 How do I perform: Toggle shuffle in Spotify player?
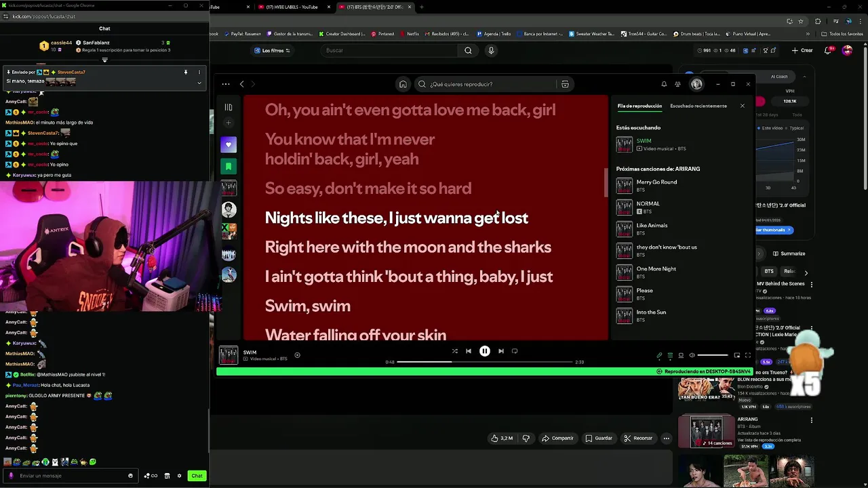[454, 351]
